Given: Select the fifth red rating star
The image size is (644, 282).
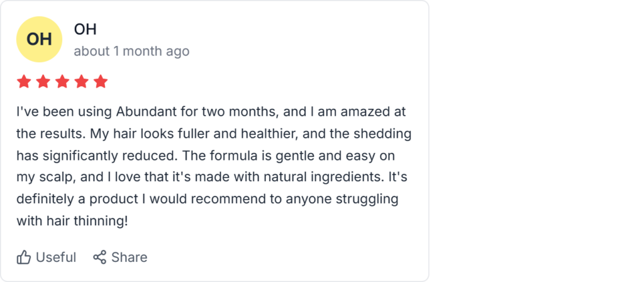Looking at the screenshot, I should point(101,82).
